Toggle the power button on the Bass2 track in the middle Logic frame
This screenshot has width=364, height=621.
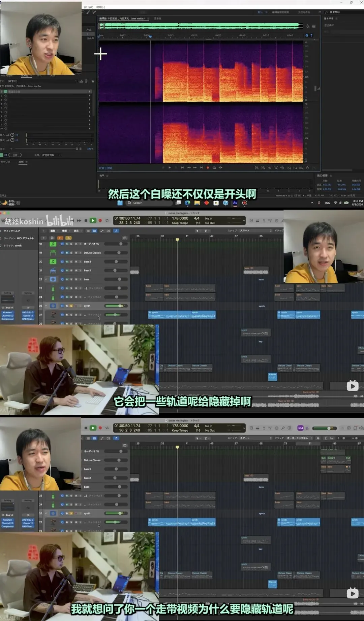[x=62, y=270]
